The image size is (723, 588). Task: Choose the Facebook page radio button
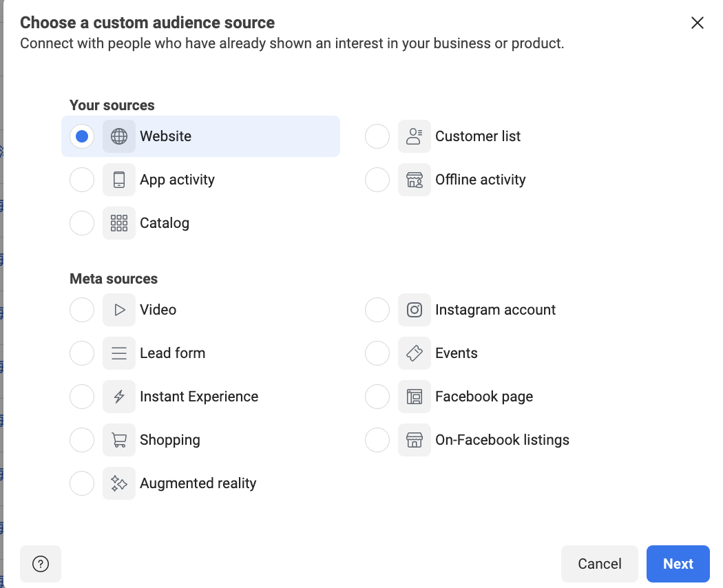pyautogui.click(x=377, y=397)
